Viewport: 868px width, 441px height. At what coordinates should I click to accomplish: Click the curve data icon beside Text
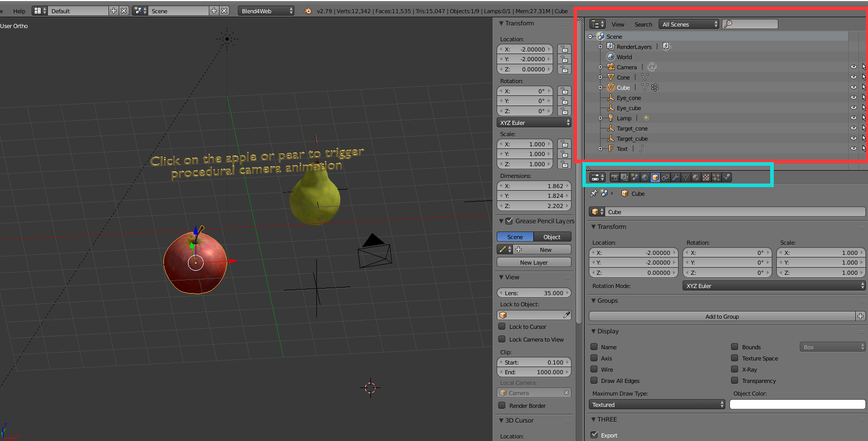coord(642,149)
